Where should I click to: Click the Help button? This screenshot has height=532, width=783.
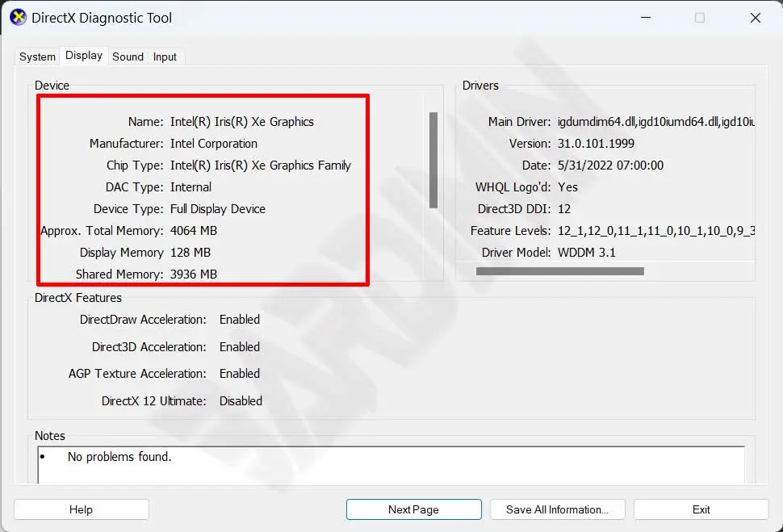(81, 509)
